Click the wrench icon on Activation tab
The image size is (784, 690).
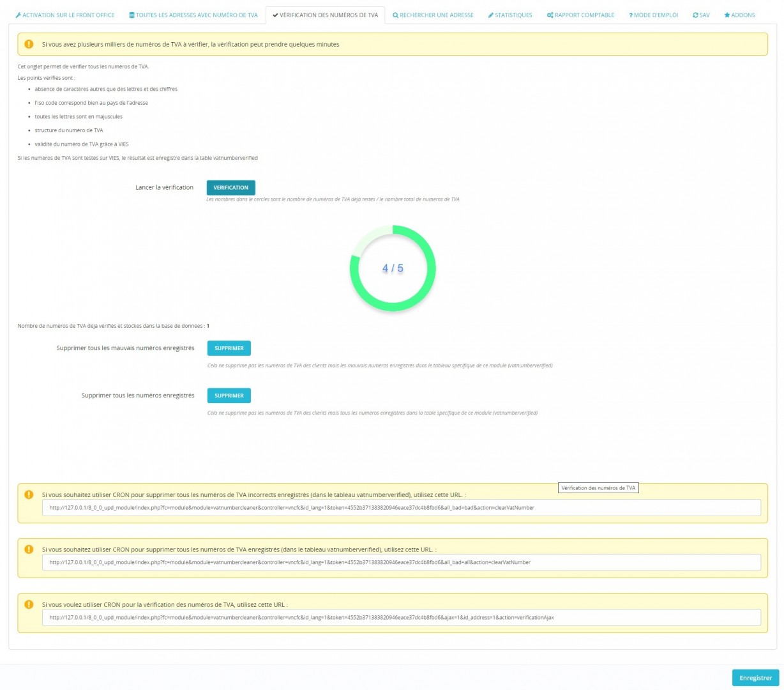pos(18,15)
